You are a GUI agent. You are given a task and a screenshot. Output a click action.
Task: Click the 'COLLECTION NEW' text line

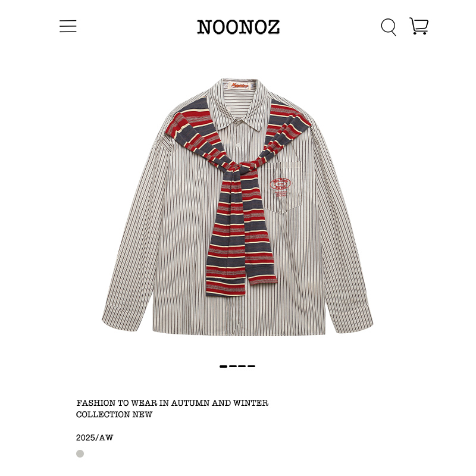pyautogui.click(x=114, y=414)
